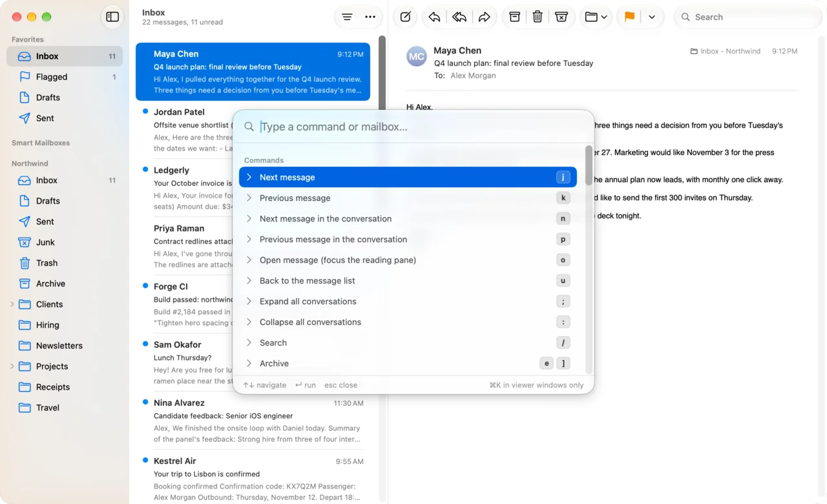Open Northwind Archive mailbox
The image size is (827, 504).
[65, 284]
